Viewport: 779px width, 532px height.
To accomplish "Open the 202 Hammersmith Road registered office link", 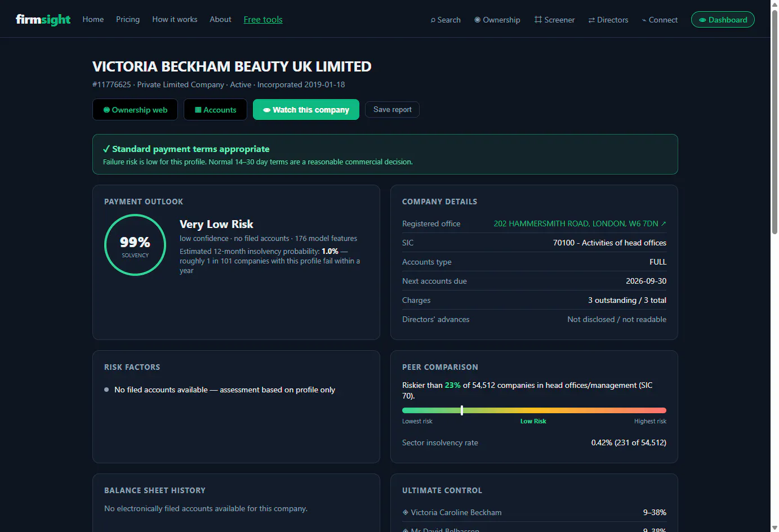I will (x=580, y=223).
